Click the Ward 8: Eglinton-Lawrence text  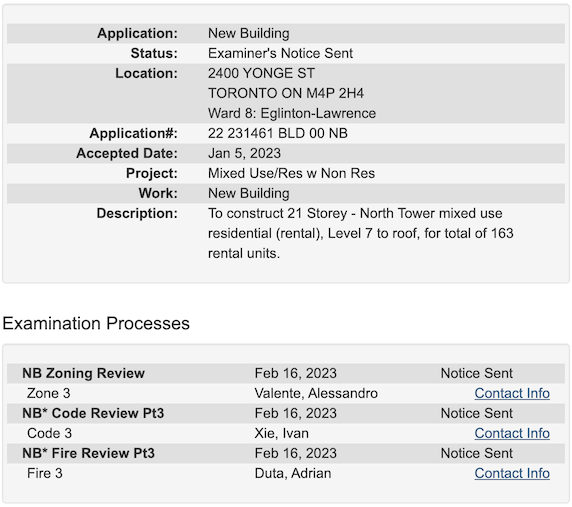(292, 113)
